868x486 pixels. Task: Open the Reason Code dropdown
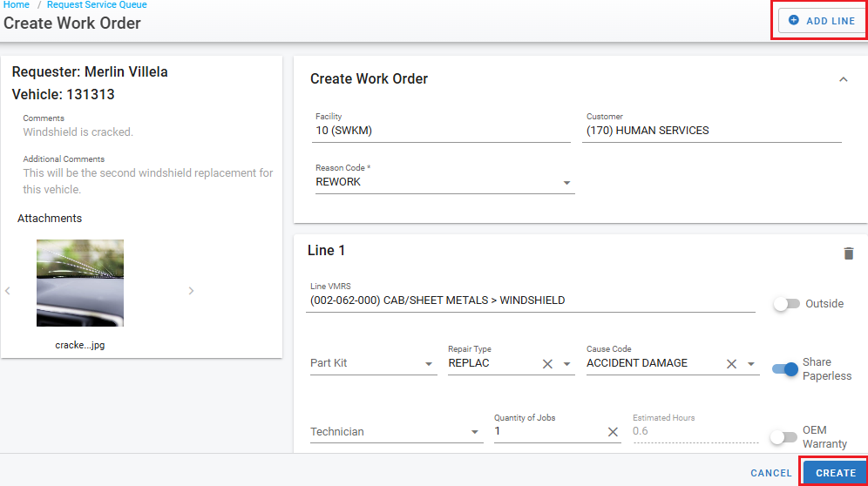[x=566, y=183]
